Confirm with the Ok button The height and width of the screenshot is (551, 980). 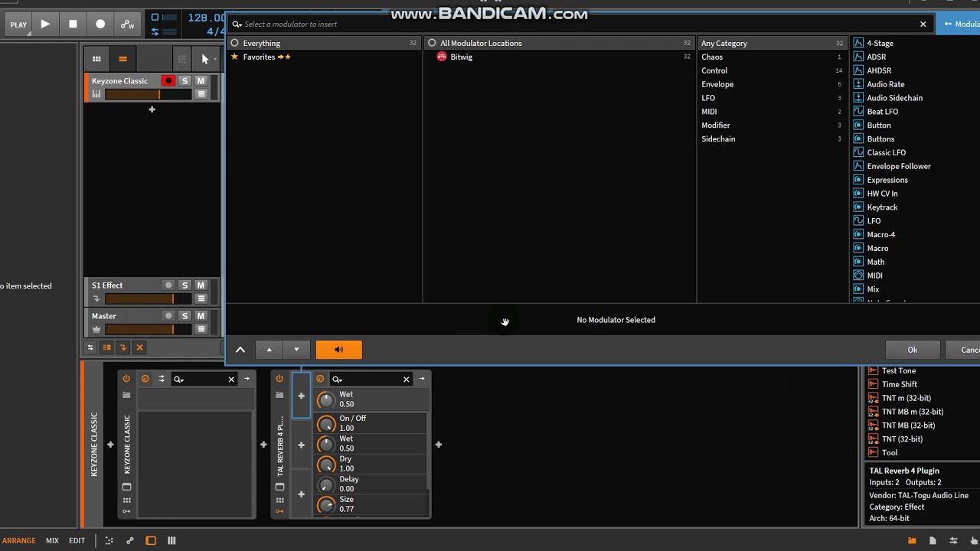912,350
